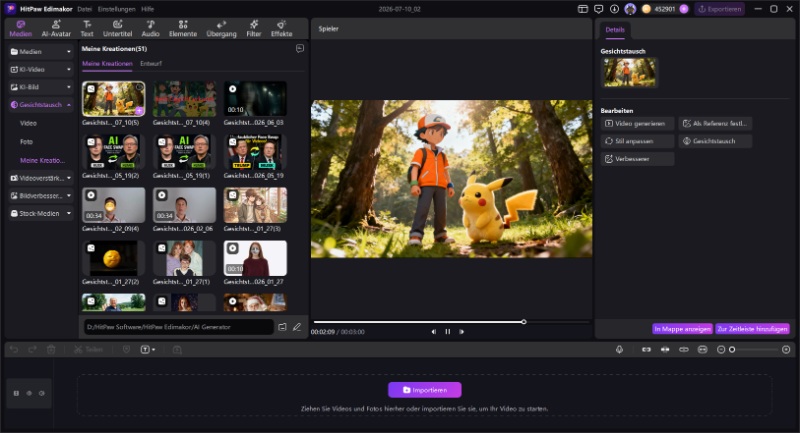Screen dimensions: 800x433
Task: Open the Übergang transitions panel
Action: point(221,29)
